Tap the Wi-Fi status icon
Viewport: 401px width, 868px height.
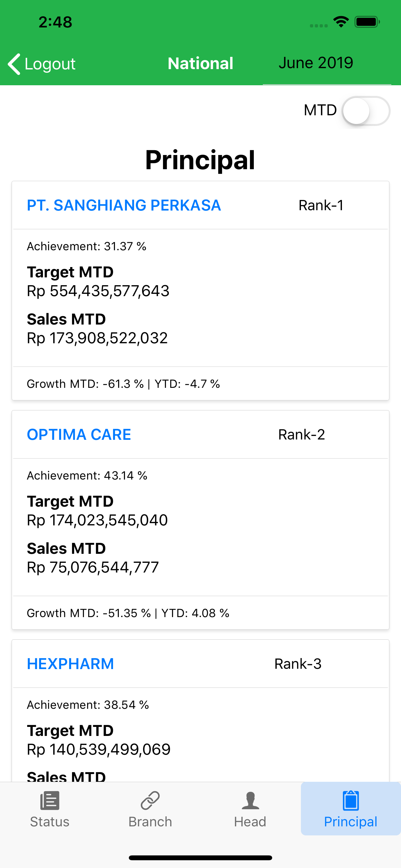click(341, 22)
